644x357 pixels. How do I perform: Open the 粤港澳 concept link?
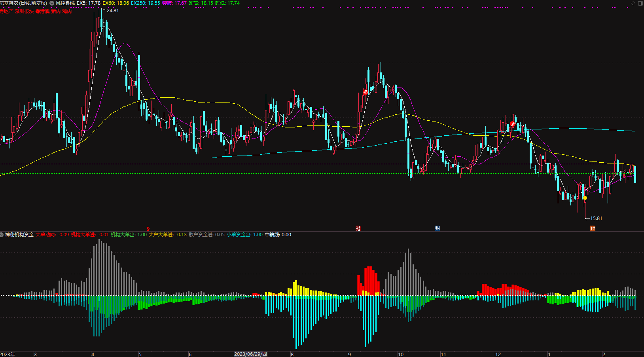[x=42, y=11]
